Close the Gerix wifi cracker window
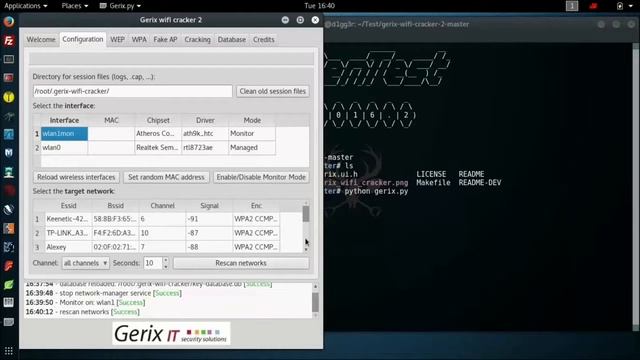Screen dimensions: 640x360 pos(315,20)
